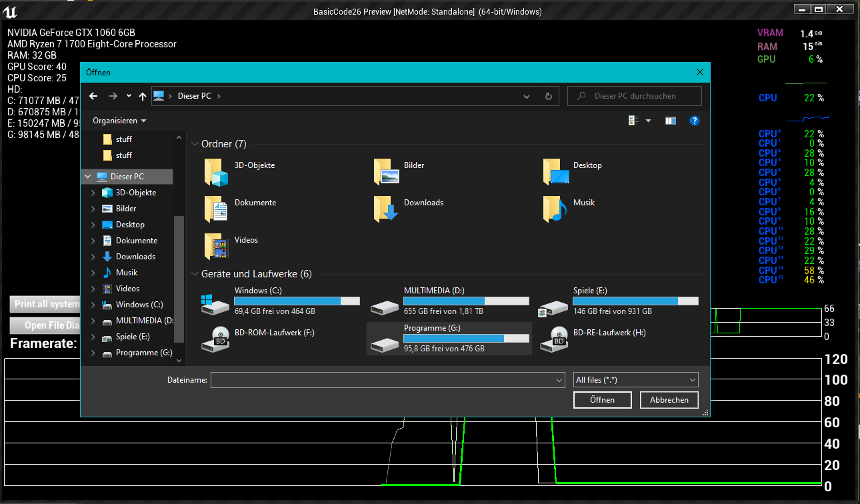Select Spiele (E:) in navigation tree

coord(133,337)
